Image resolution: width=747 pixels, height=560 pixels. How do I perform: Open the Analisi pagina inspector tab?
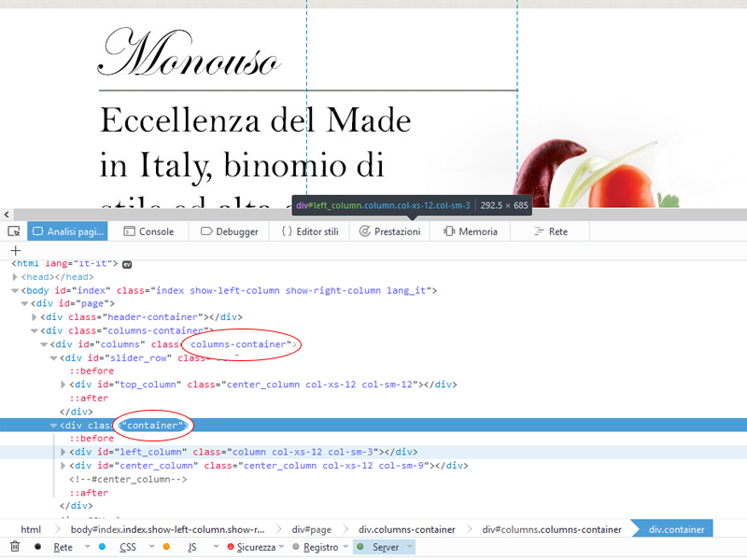[67, 231]
